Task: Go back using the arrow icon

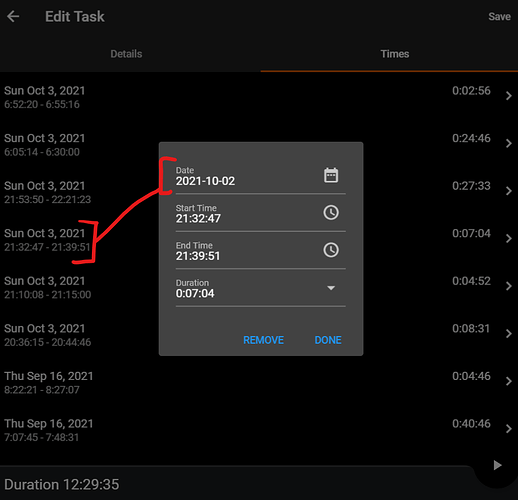Action: click(x=13, y=16)
